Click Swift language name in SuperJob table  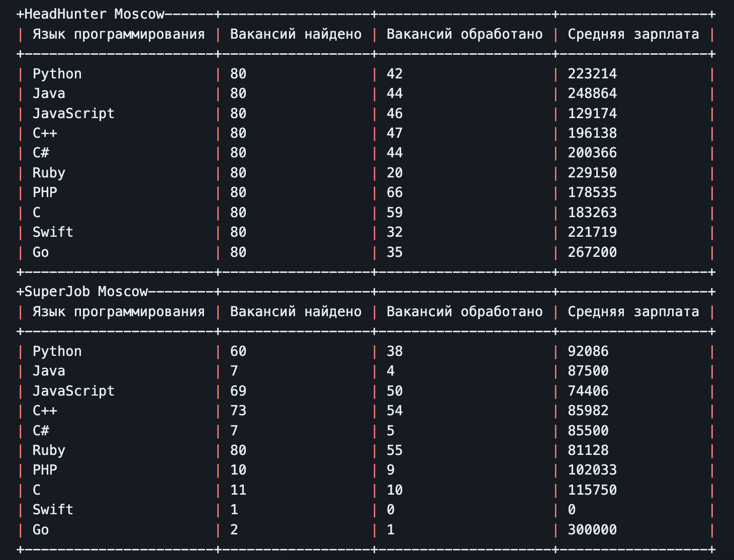[53, 510]
